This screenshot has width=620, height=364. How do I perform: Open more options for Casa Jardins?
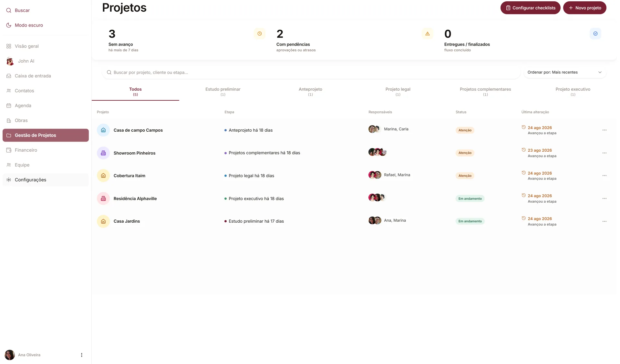pos(604,221)
